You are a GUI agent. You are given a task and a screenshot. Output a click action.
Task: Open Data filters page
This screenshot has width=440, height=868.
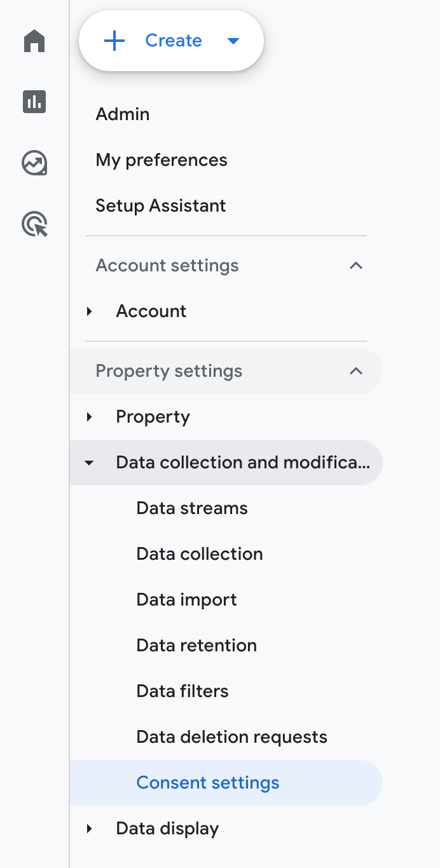coord(182,691)
